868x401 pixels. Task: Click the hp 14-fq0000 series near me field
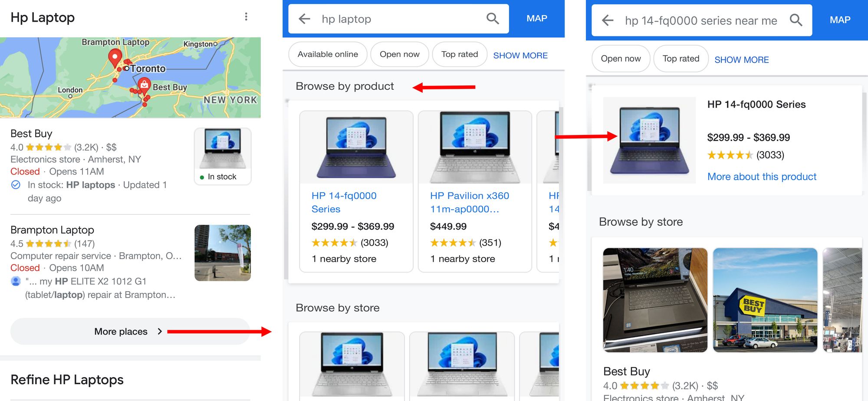(702, 20)
